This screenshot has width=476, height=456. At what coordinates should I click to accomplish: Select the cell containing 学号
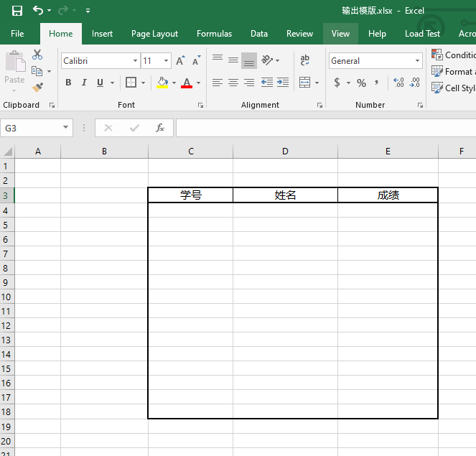click(191, 195)
